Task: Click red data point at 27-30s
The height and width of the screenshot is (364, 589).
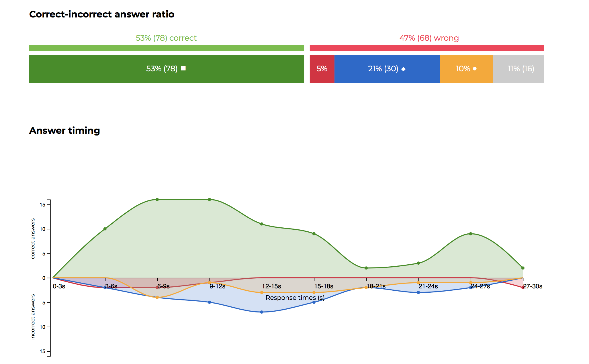Action: (523, 288)
